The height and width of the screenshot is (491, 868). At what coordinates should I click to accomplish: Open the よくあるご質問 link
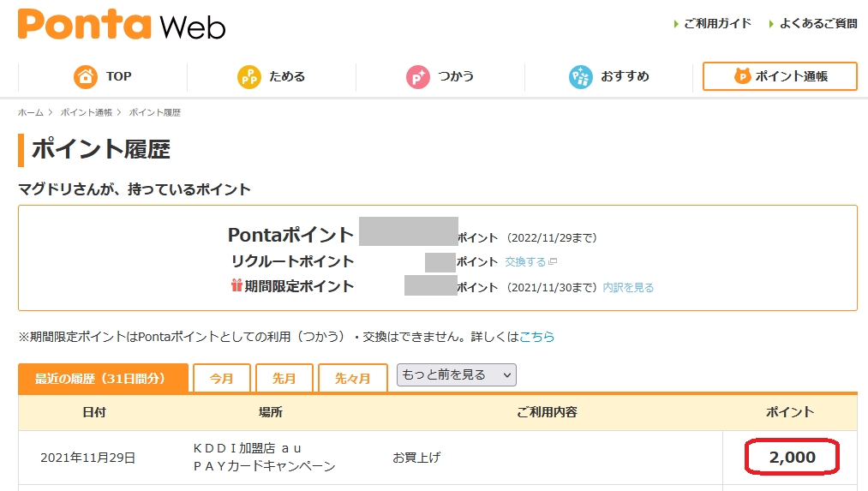pyautogui.click(x=817, y=23)
